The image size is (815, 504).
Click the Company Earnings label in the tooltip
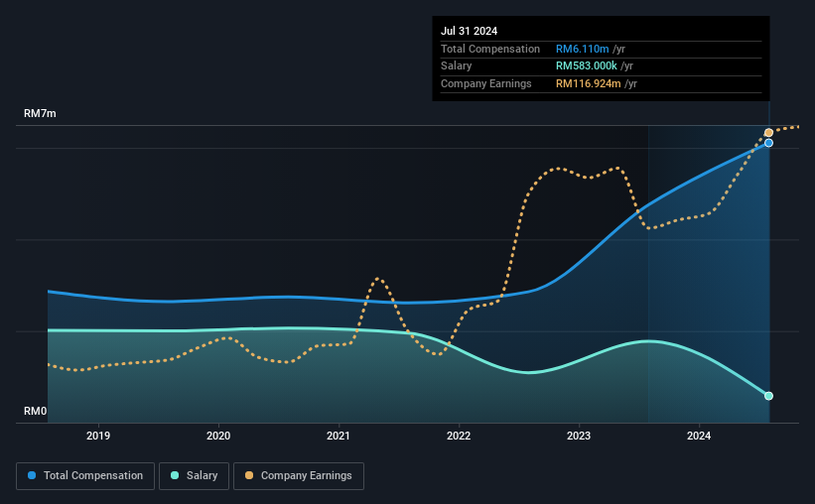pyautogui.click(x=486, y=83)
